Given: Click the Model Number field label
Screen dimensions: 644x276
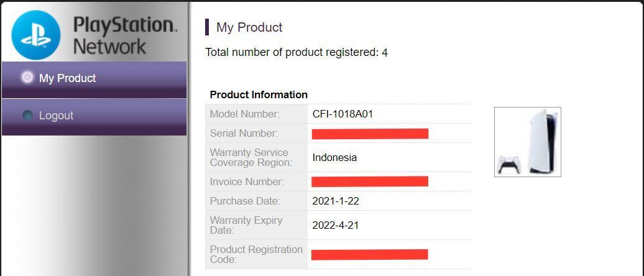Looking at the screenshot, I should coord(245,114).
